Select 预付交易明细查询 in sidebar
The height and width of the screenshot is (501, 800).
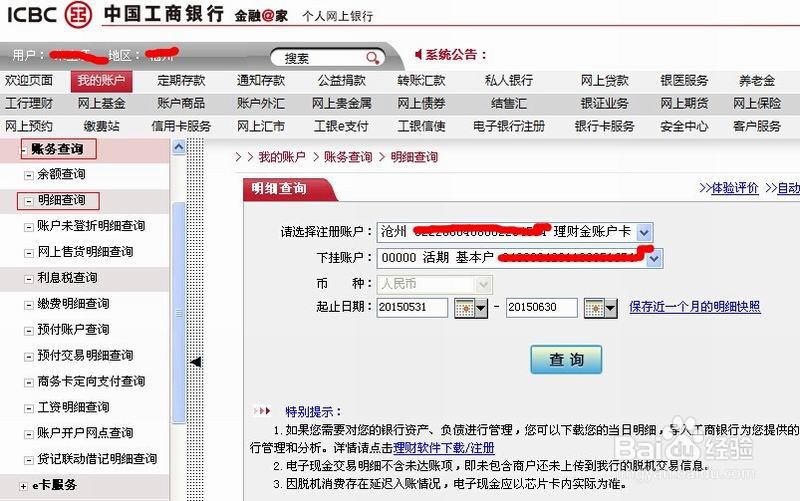coord(85,356)
